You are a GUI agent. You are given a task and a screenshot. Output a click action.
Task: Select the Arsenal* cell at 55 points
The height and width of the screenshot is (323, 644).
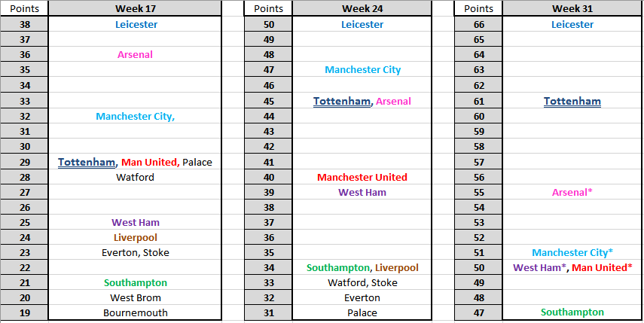coord(572,192)
